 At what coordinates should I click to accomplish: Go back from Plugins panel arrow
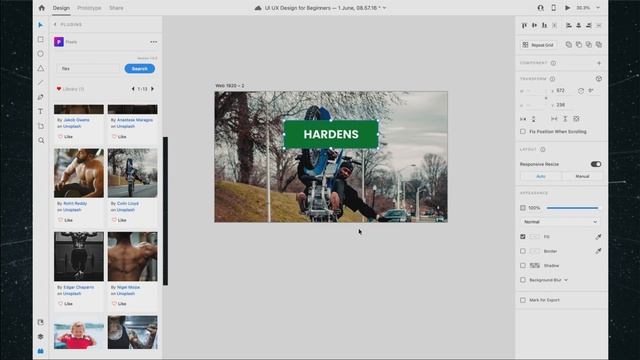pyautogui.click(x=56, y=24)
